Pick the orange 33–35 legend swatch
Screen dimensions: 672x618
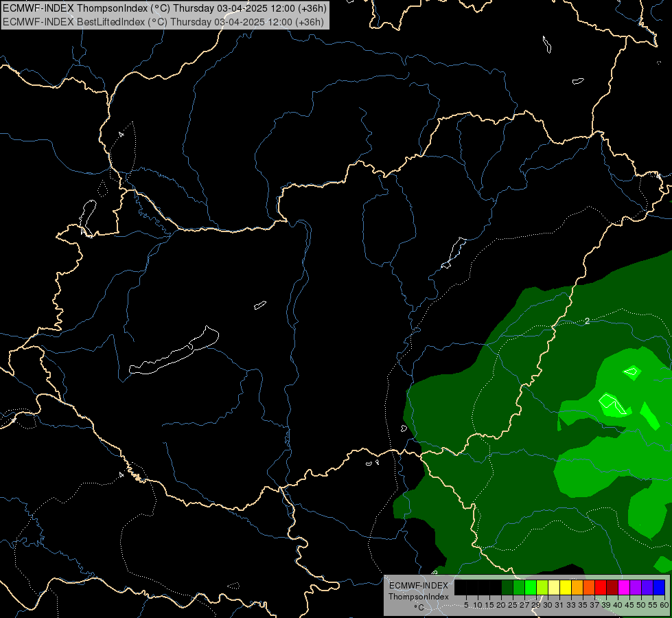(x=577, y=587)
